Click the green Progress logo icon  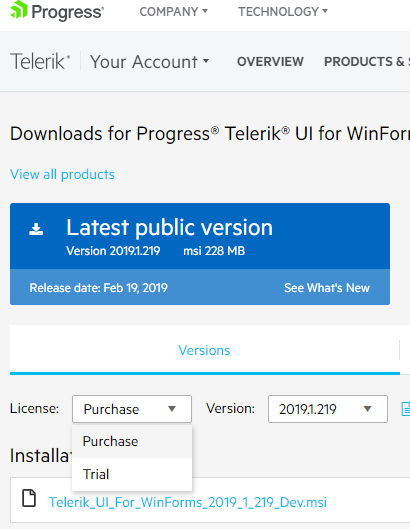tap(19, 9)
